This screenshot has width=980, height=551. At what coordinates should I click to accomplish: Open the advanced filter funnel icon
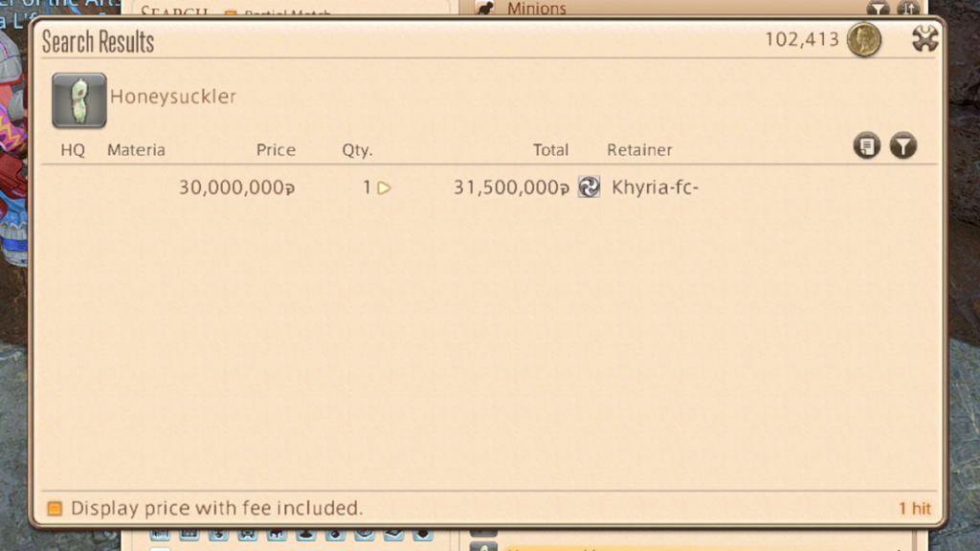pyautogui.click(x=902, y=146)
